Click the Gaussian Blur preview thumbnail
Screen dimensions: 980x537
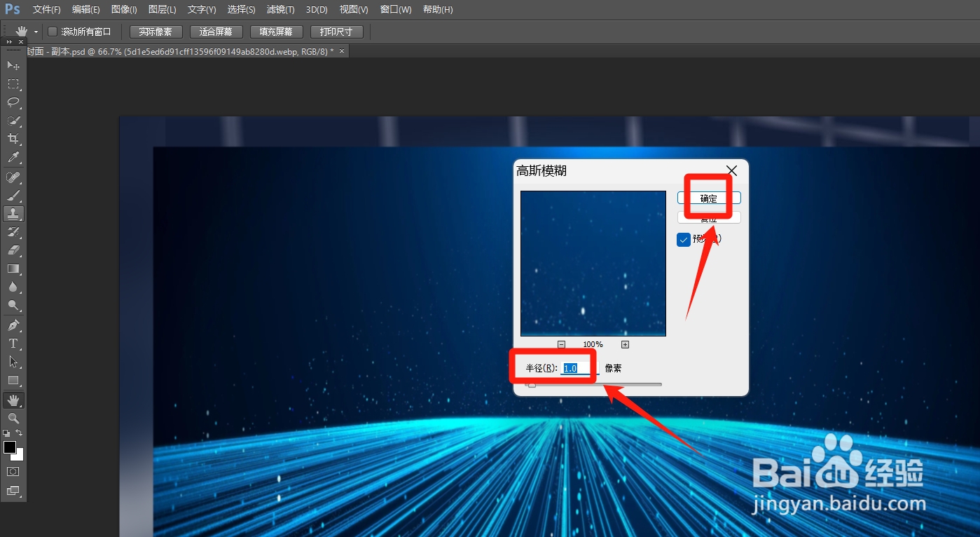[593, 264]
